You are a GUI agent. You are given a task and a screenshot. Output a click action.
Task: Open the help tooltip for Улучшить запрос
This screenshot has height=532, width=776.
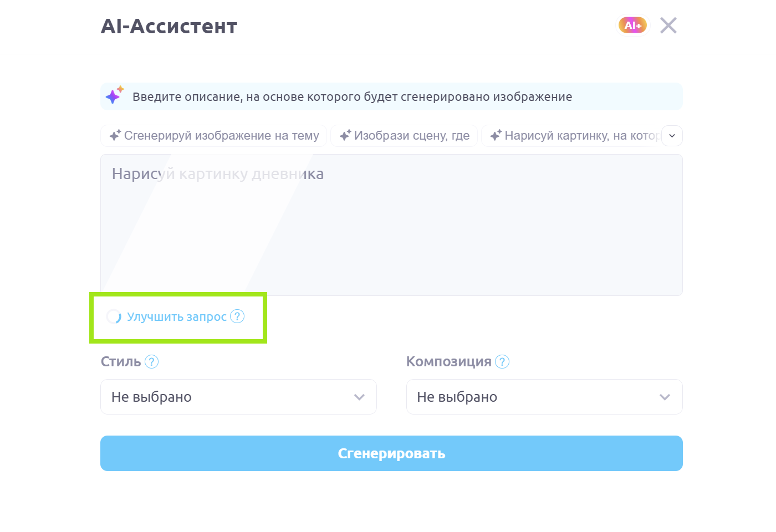237,316
